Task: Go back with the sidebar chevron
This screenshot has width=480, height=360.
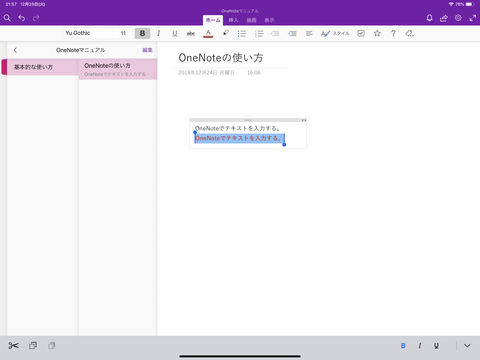Action: coord(15,50)
